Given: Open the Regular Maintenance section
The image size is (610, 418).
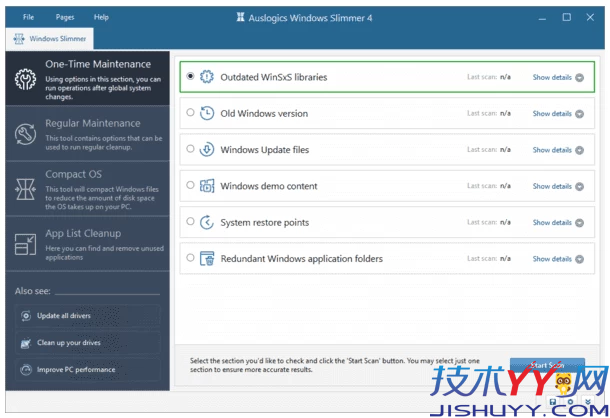Looking at the screenshot, I should [x=88, y=133].
